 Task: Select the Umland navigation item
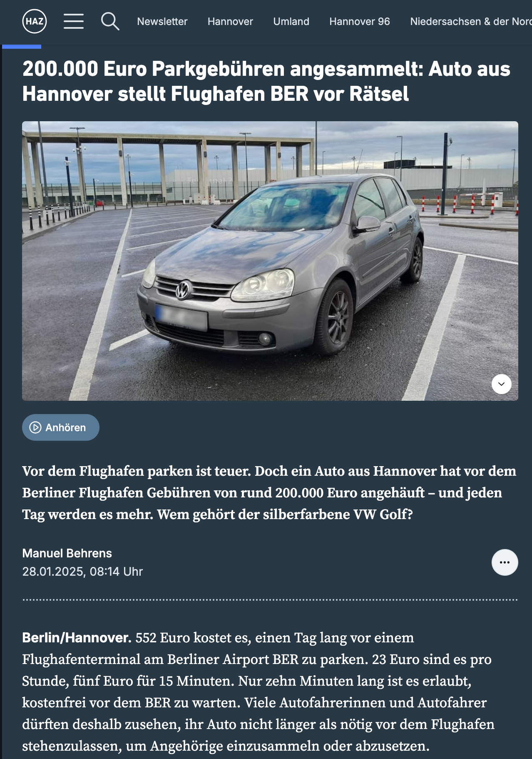point(291,21)
